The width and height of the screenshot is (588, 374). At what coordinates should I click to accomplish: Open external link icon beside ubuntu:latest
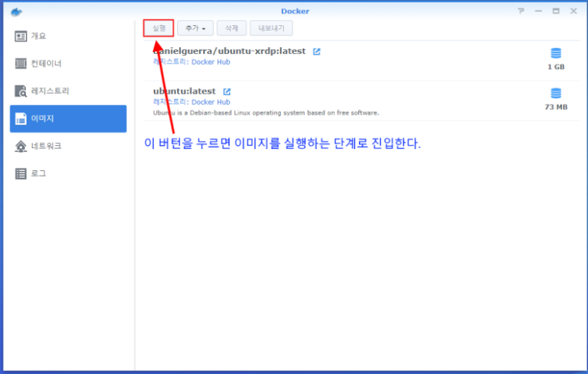coord(227,92)
